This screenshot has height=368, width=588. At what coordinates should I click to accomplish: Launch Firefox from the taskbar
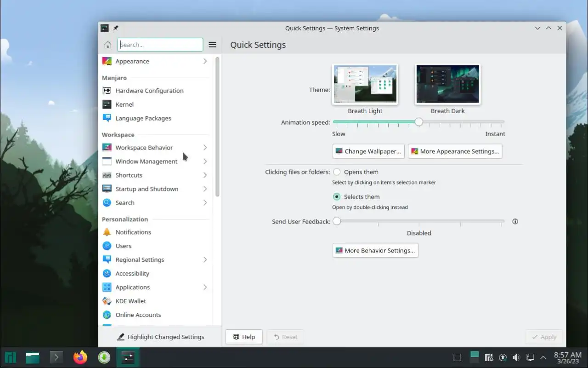[80, 357]
